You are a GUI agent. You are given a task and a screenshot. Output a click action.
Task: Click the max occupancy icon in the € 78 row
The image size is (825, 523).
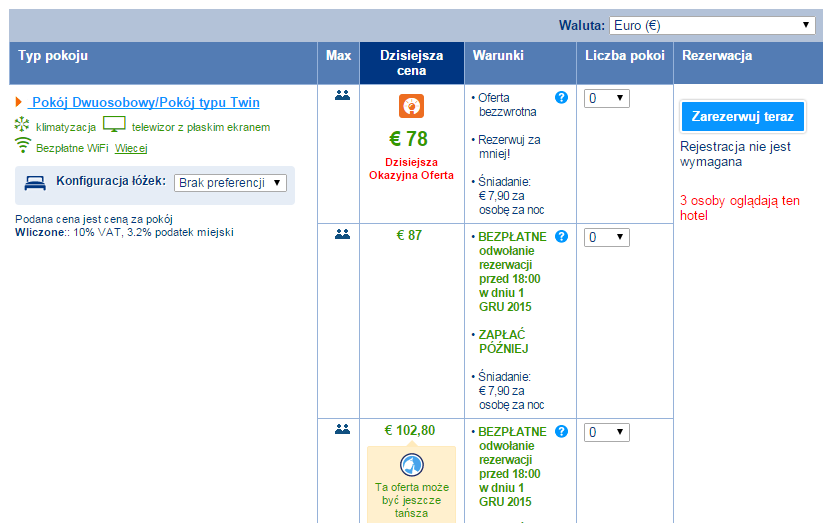coord(343,95)
